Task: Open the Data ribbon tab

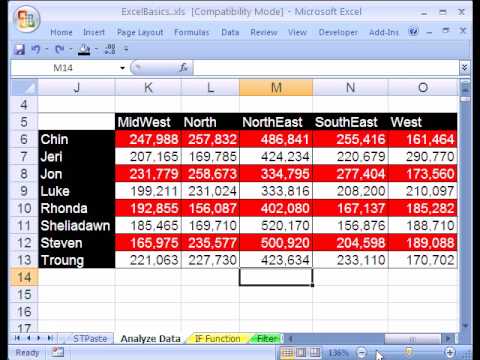Action: tap(230, 32)
